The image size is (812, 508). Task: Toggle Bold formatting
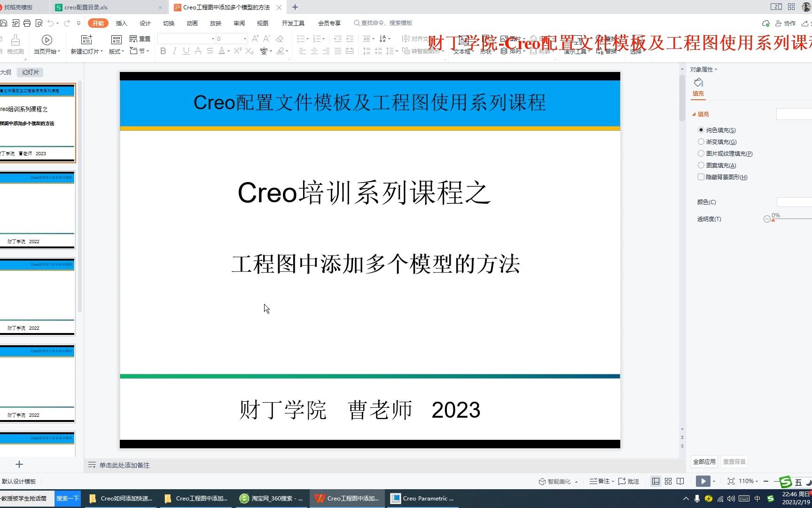163,51
